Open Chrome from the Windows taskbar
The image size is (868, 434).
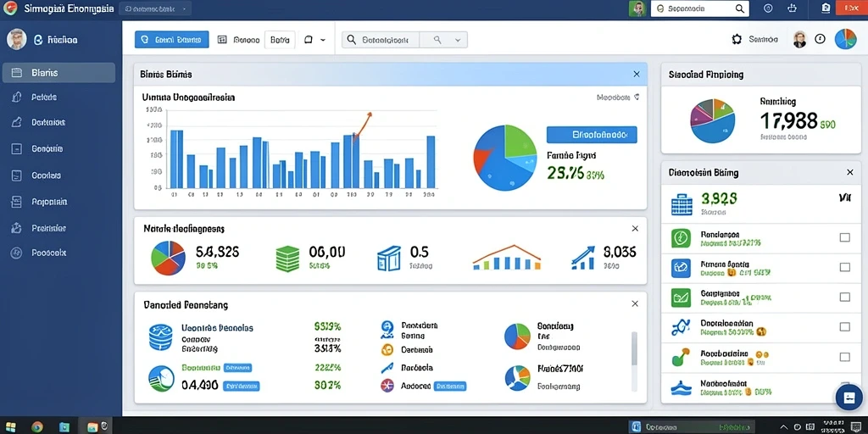point(37,427)
